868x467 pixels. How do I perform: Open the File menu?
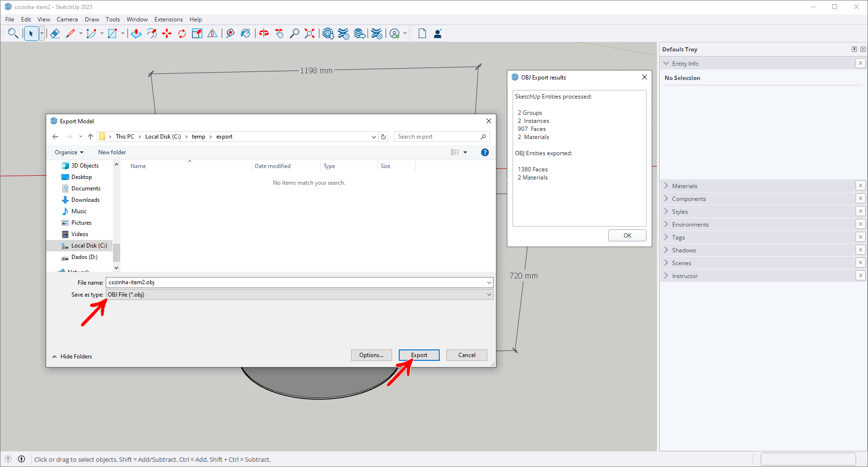click(x=10, y=20)
